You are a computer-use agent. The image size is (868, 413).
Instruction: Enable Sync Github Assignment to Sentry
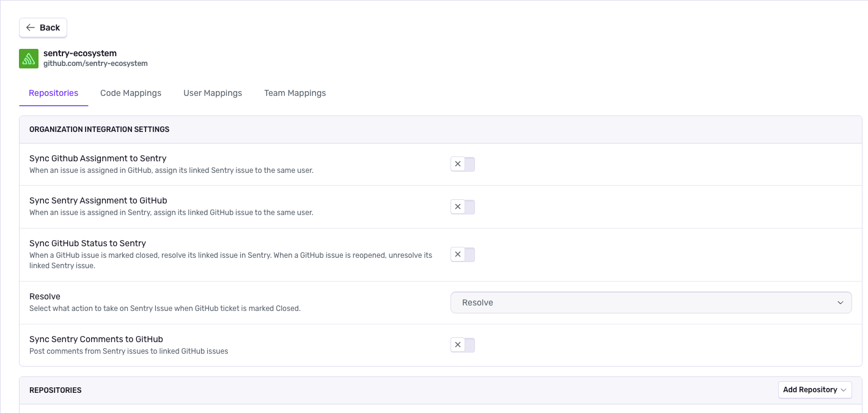463,164
